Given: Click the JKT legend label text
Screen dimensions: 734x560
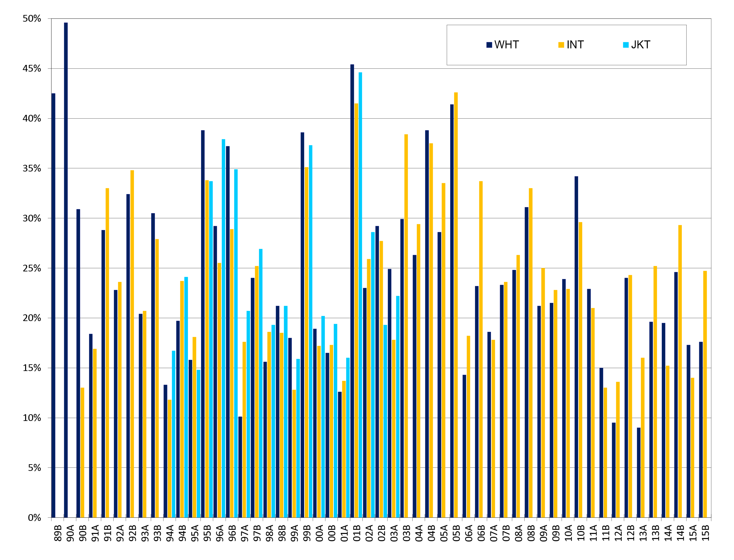Looking at the screenshot, I should tap(640, 45).
